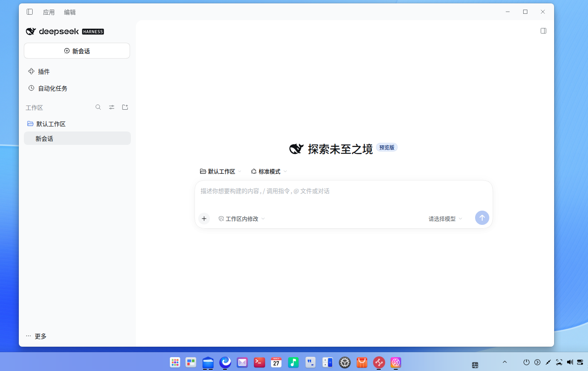Image resolution: width=588 pixels, height=371 pixels.
Task: Open the quote-mark app in the dock
Action: coord(310,362)
